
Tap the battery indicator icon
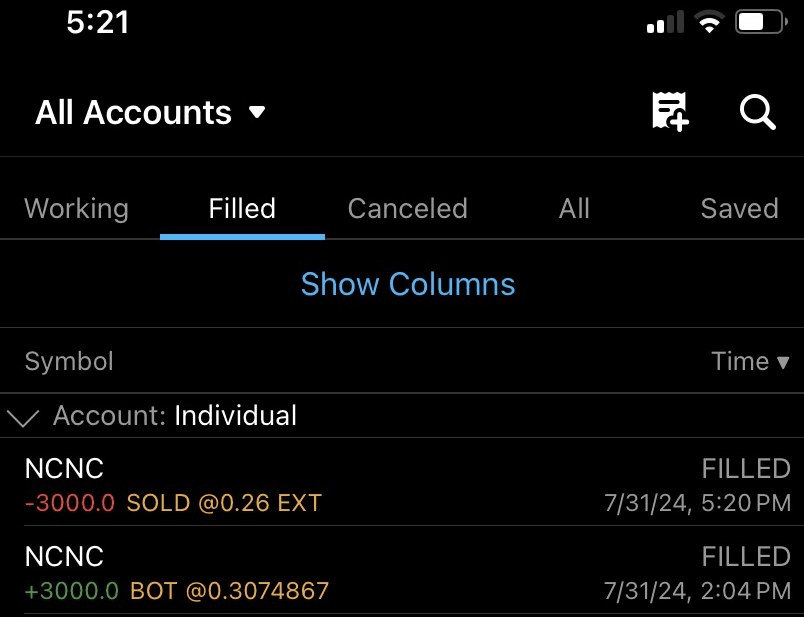(x=760, y=22)
